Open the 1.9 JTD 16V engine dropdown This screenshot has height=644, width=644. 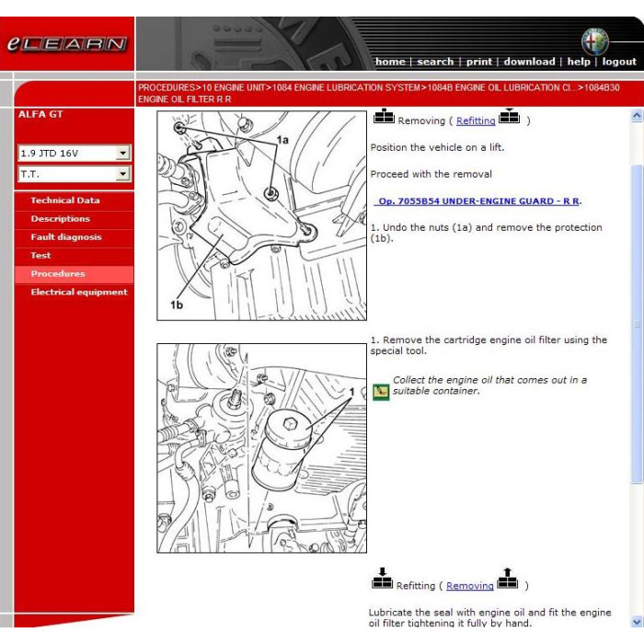pyautogui.click(x=75, y=154)
